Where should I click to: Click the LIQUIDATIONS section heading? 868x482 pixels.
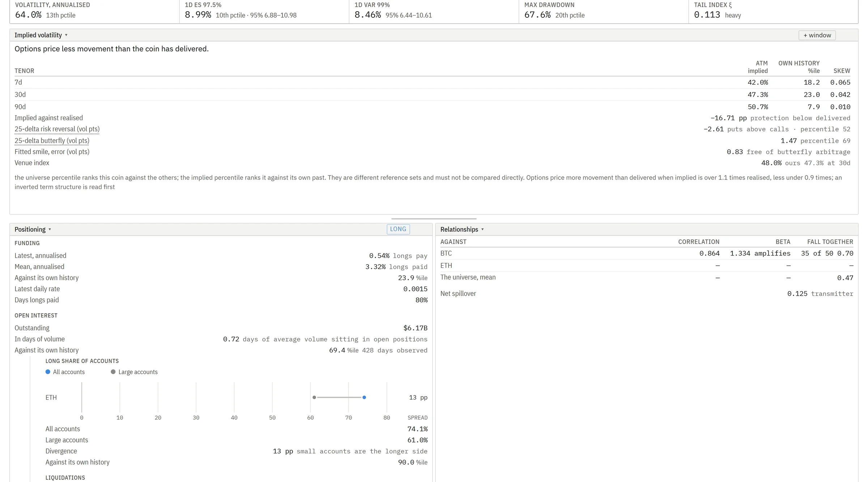tap(65, 478)
